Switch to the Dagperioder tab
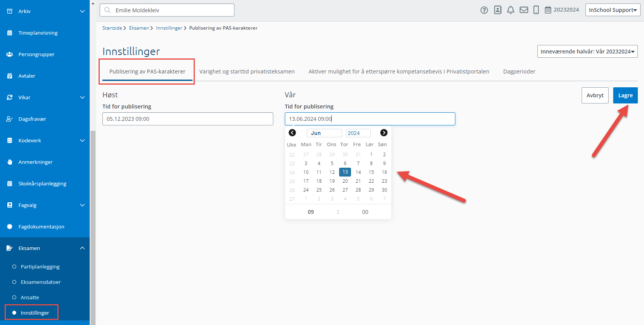The height and width of the screenshot is (325, 644). (x=519, y=72)
